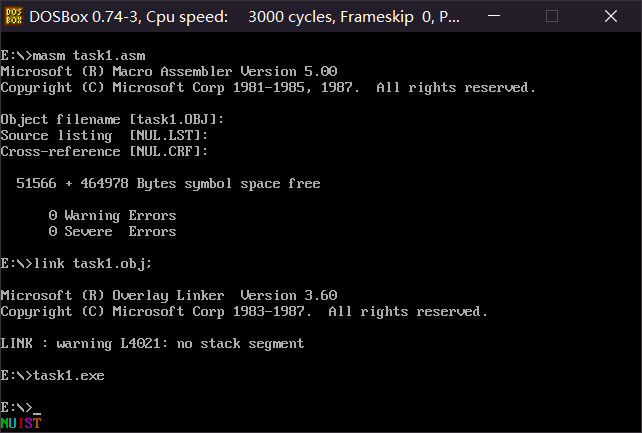Click the colored NUIST output text
This screenshot has width=642, height=433.
tap(21, 423)
